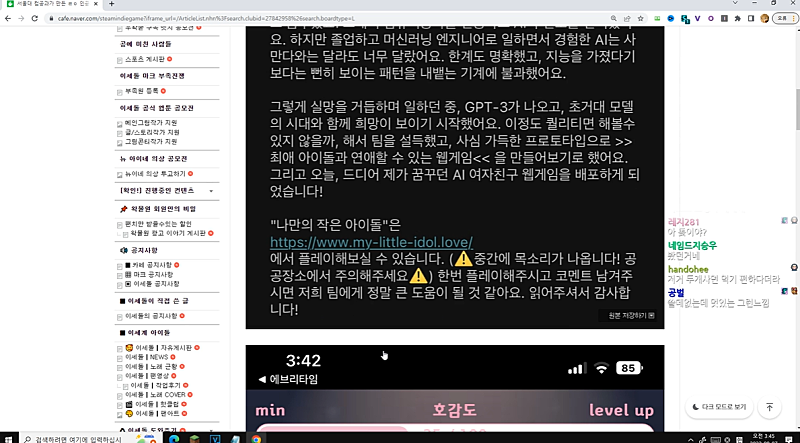The height and width of the screenshot is (443, 800).
Task: Click the 다크 모드로 보기 button
Action: pyautogui.click(x=719, y=407)
